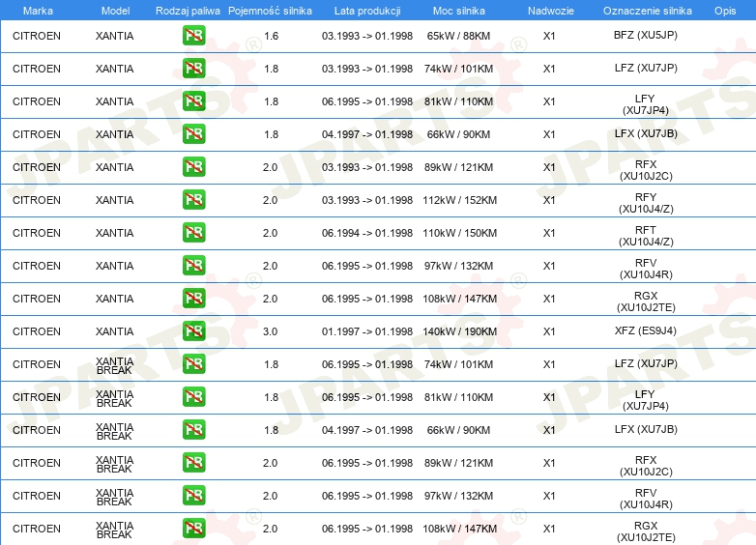Click the fuel icon in the XANTIA BREAK 74kW / 101KM row
756x545 pixels.
pos(193,363)
